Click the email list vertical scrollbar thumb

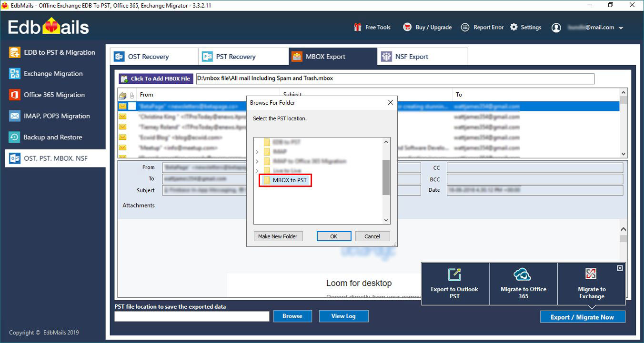coord(624,100)
